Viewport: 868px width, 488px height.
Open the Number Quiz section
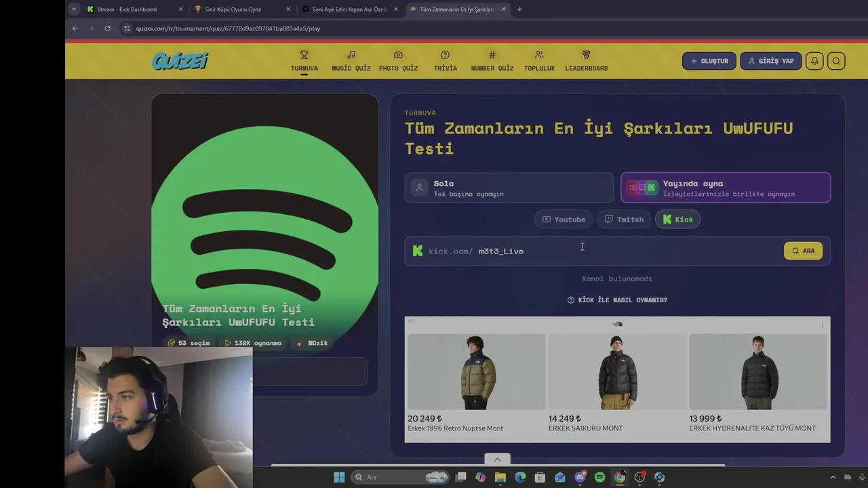[x=492, y=60]
